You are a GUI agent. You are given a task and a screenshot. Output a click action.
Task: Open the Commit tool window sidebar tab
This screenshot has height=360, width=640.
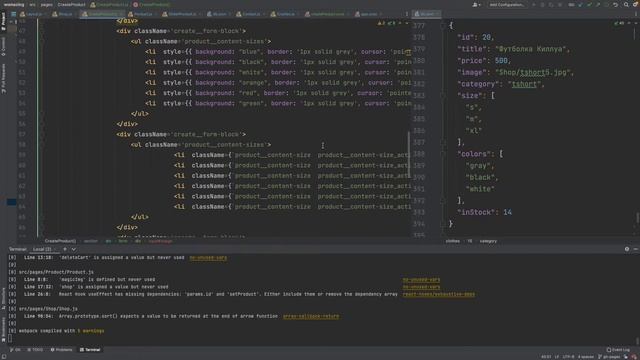click(x=3, y=46)
